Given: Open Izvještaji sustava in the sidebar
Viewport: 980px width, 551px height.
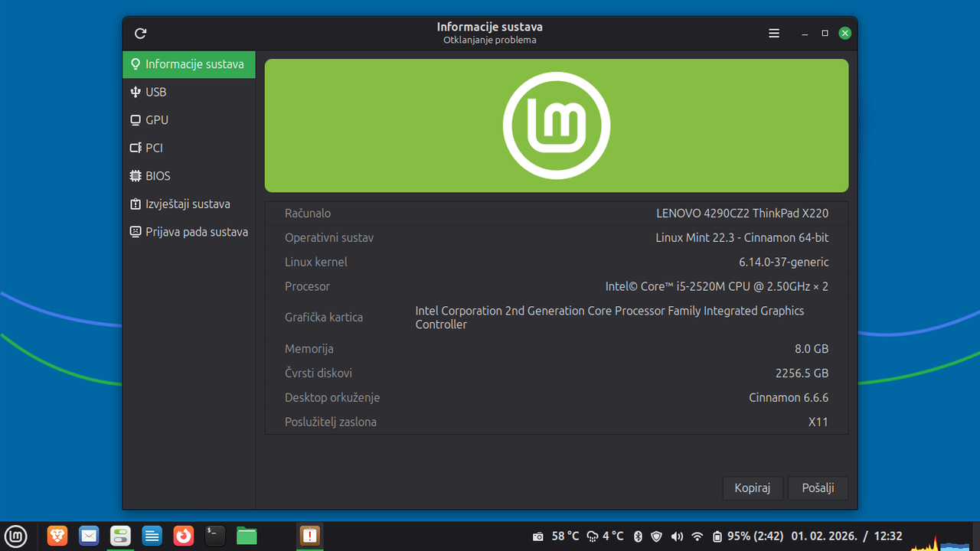Looking at the screenshot, I should [189, 204].
